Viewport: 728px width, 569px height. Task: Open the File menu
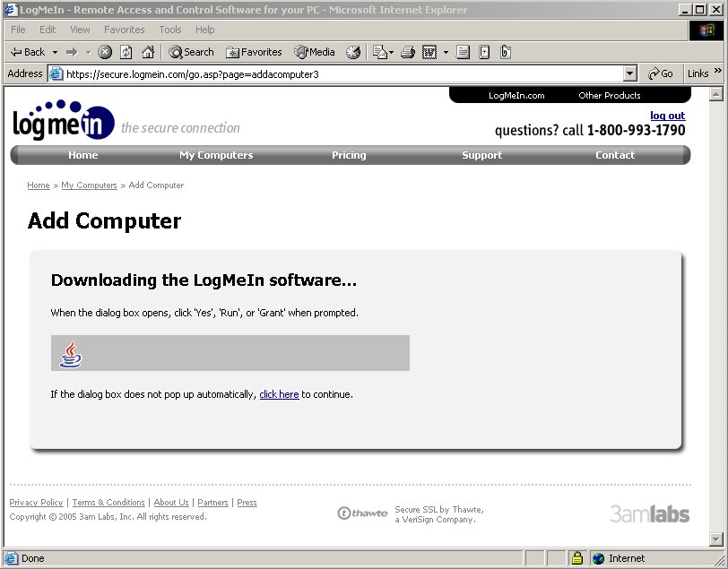pos(18,30)
